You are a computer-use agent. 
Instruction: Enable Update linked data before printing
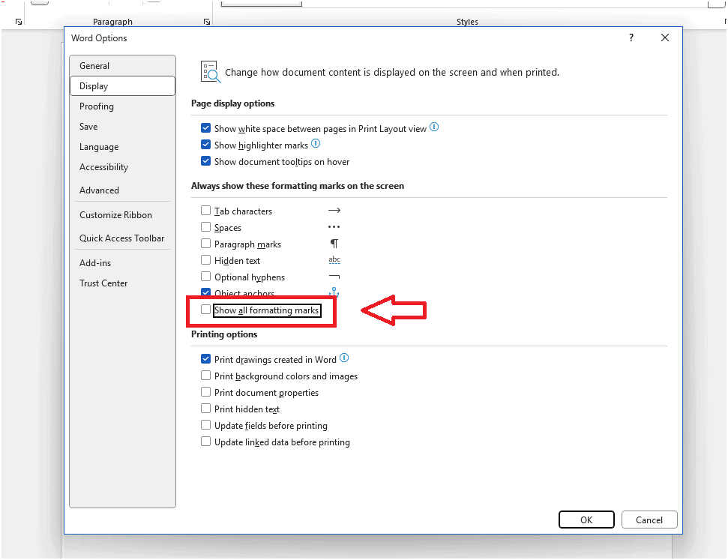[x=205, y=441]
